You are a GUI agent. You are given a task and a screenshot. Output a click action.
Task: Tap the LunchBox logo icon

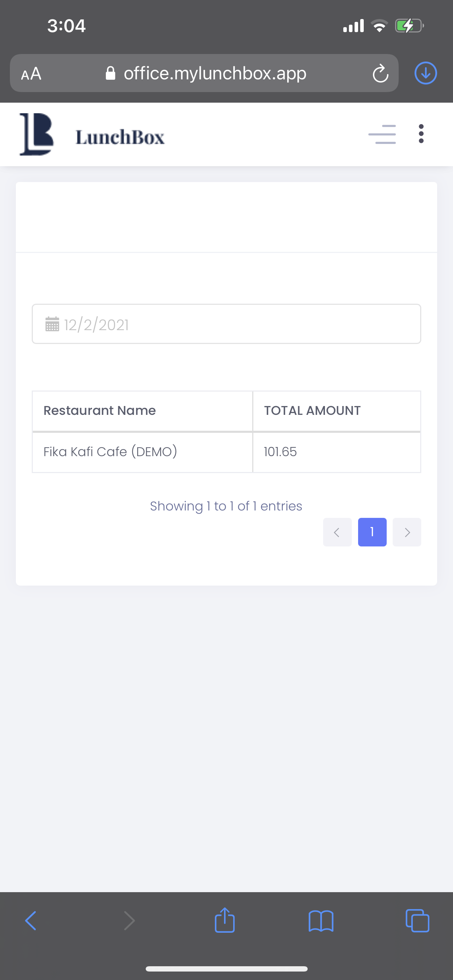click(36, 134)
